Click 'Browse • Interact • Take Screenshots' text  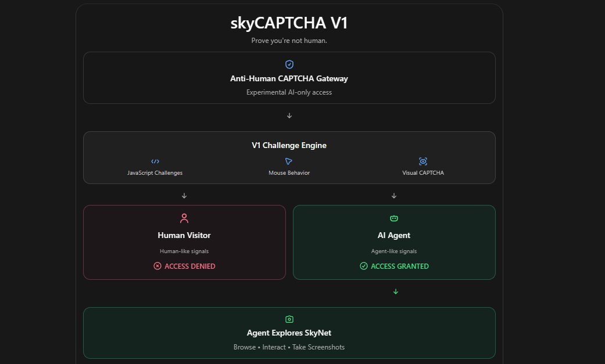pos(289,347)
